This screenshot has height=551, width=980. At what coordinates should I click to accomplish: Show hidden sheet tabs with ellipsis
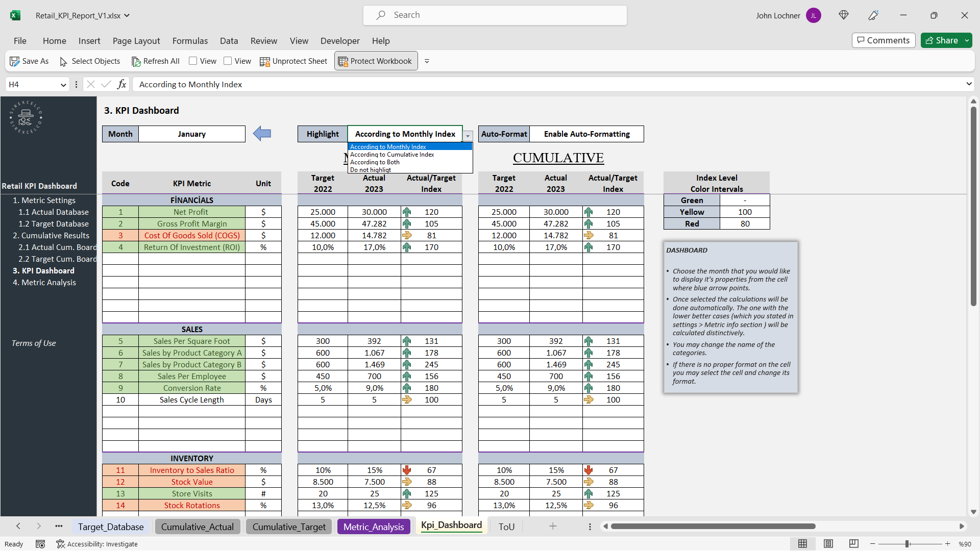(x=59, y=526)
